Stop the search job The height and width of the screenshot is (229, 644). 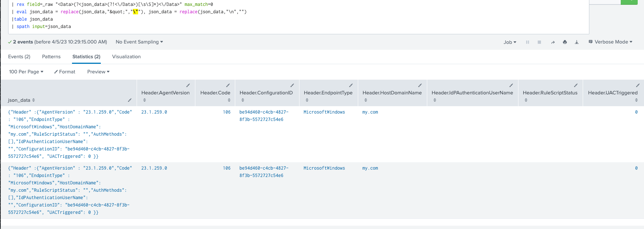pyautogui.click(x=539, y=42)
